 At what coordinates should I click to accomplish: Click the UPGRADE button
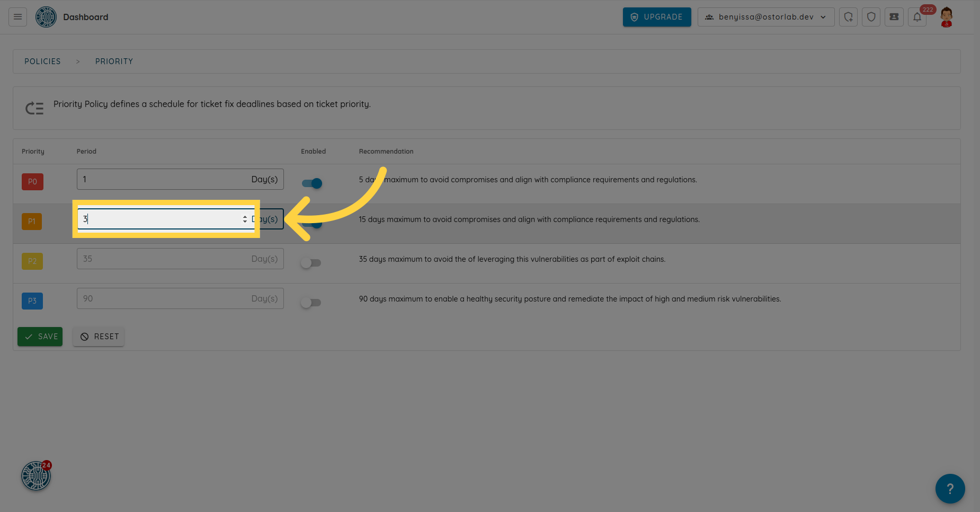656,17
